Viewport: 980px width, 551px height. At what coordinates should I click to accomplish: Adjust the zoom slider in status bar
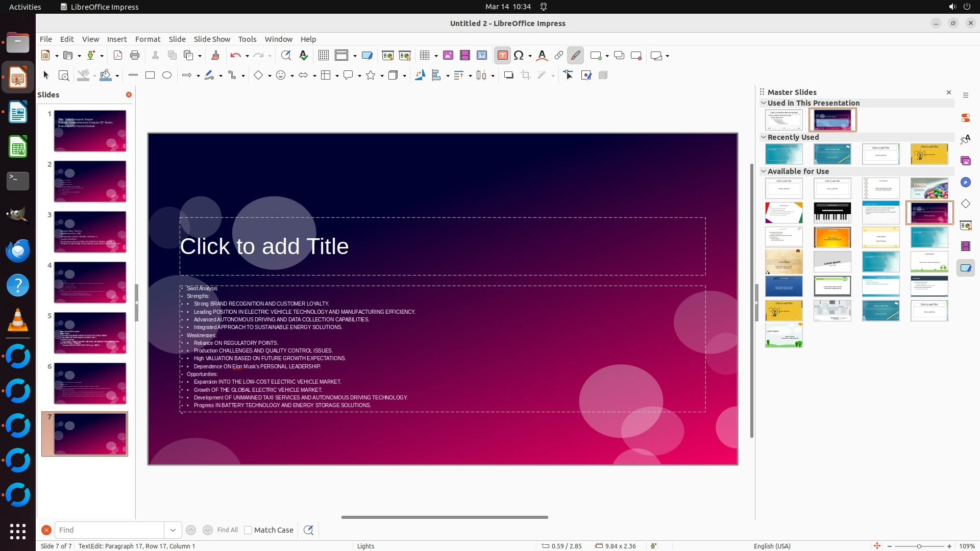[919, 546]
